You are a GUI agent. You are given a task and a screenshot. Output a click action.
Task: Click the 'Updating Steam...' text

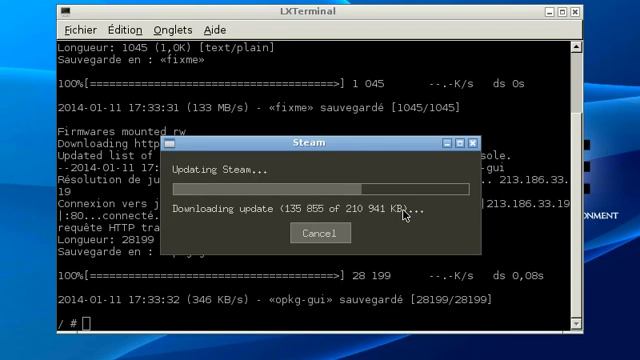pyautogui.click(x=220, y=170)
